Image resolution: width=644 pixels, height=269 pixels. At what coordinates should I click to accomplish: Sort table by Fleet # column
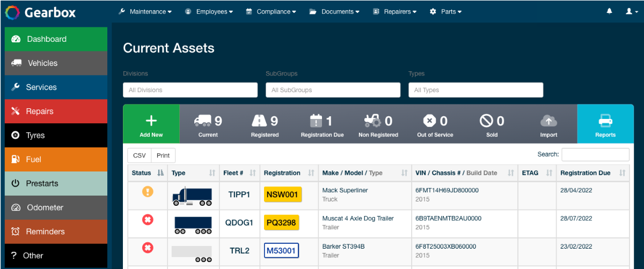[x=239, y=173]
